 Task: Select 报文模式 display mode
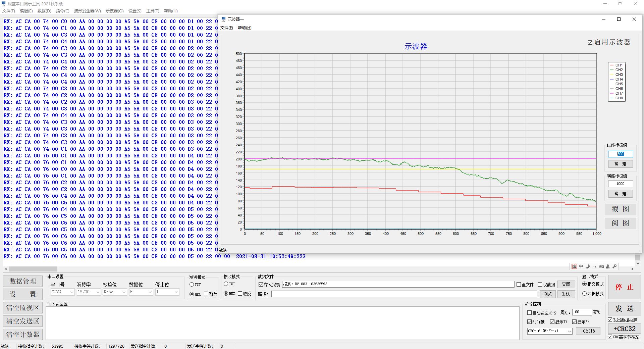(584, 284)
